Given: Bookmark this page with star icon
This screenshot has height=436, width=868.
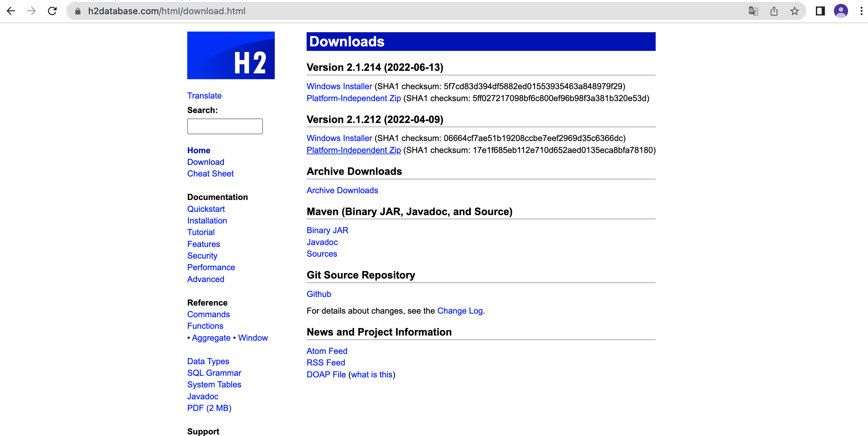Looking at the screenshot, I should pyautogui.click(x=795, y=11).
